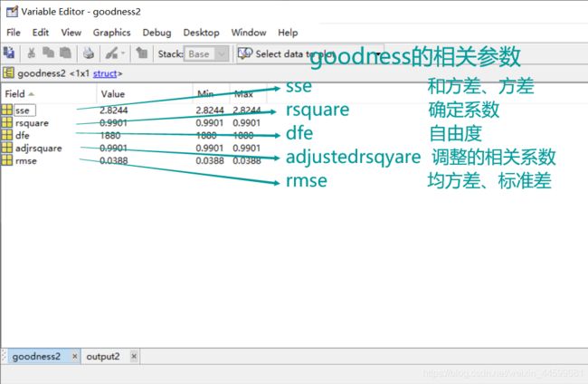The width and height of the screenshot is (588, 384).
Task: Open the Window menu
Action: [x=249, y=33]
